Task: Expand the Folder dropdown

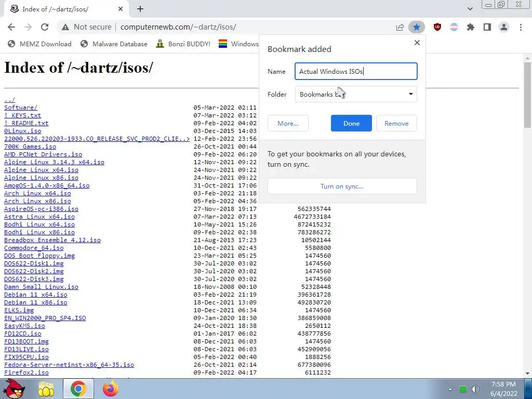Action: (x=356, y=94)
